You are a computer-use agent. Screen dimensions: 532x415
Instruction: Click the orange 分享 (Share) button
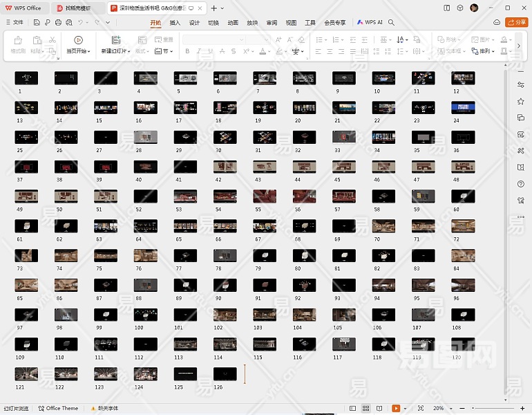515,22
